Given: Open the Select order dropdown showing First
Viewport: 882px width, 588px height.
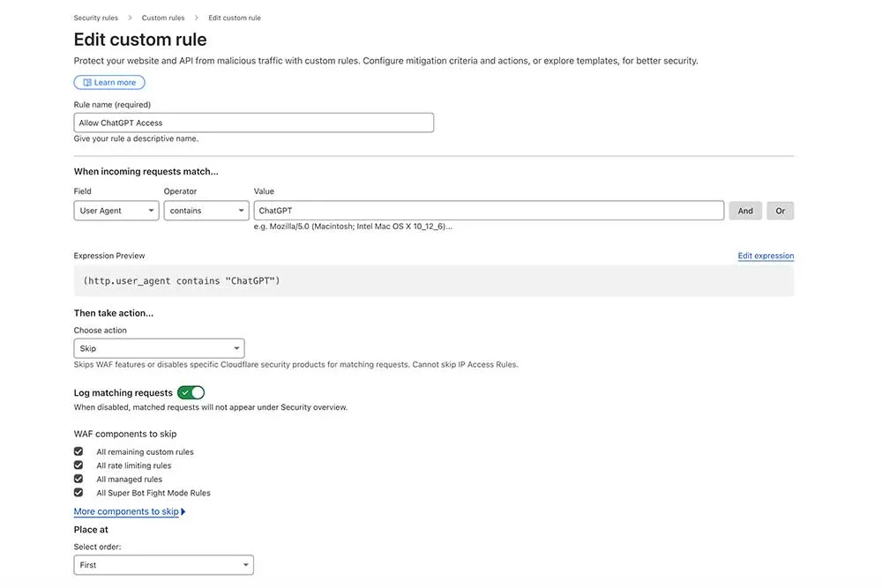Looking at the screenshot, I should click(163, 564).
